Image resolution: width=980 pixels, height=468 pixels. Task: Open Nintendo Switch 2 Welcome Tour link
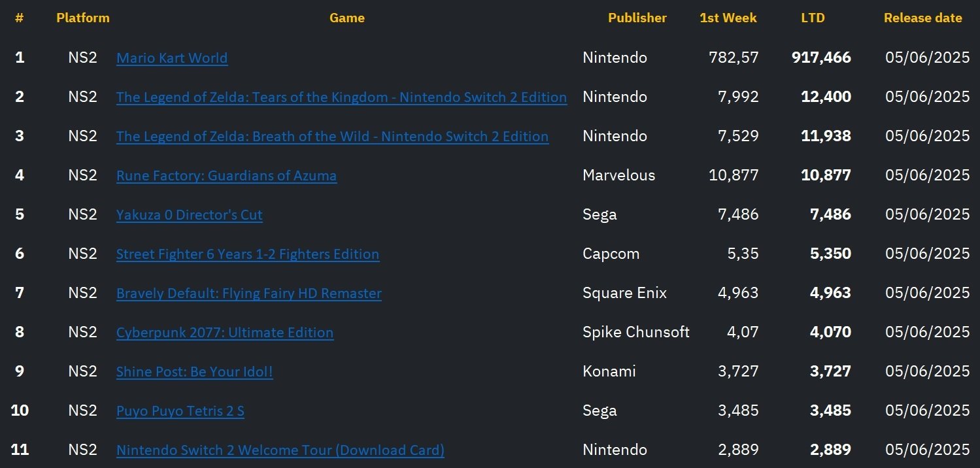click(x=280, y=450)
